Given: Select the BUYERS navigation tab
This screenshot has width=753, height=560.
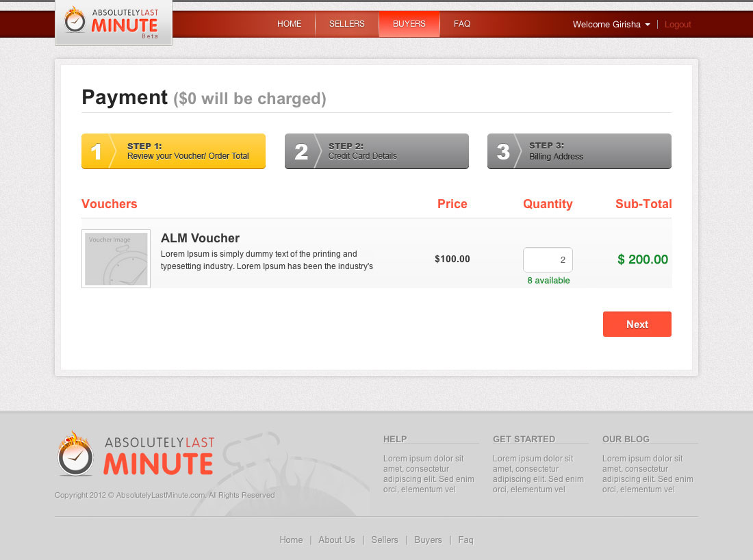Looking at the screenshot, I should point(409,24).
